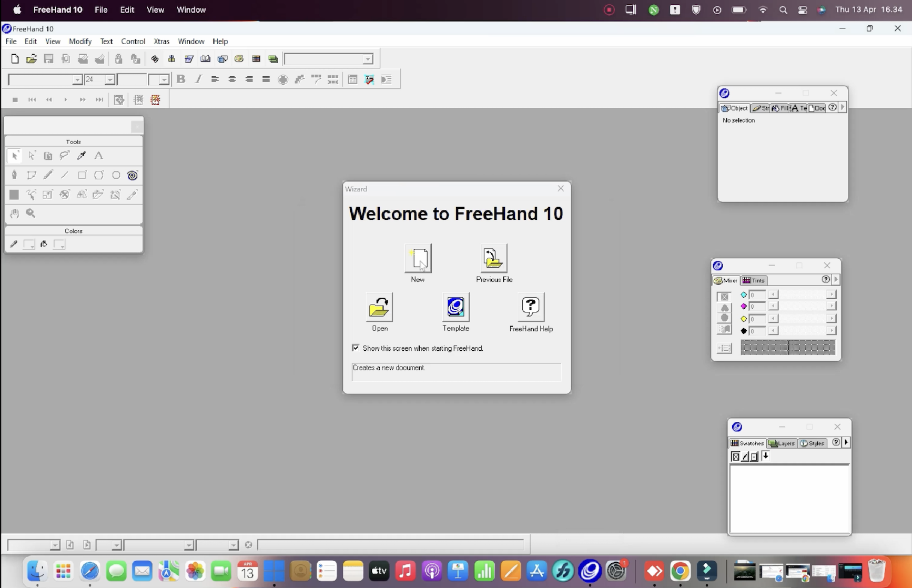Image resolution: width=912 pixels, height=588 pixels.
Task: Select the Pen tool
Action: [14, 175]
